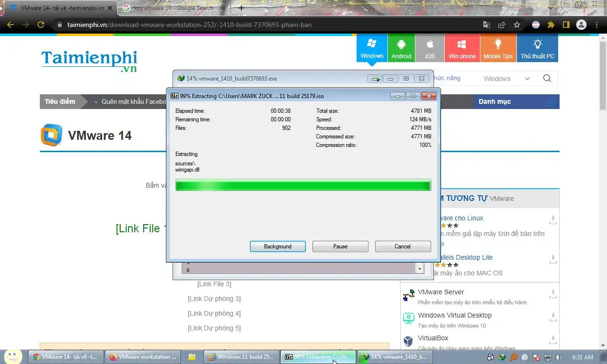Open a new Chrome tab
Viewport: 607px width, 364px height.
tap(241, 8)
